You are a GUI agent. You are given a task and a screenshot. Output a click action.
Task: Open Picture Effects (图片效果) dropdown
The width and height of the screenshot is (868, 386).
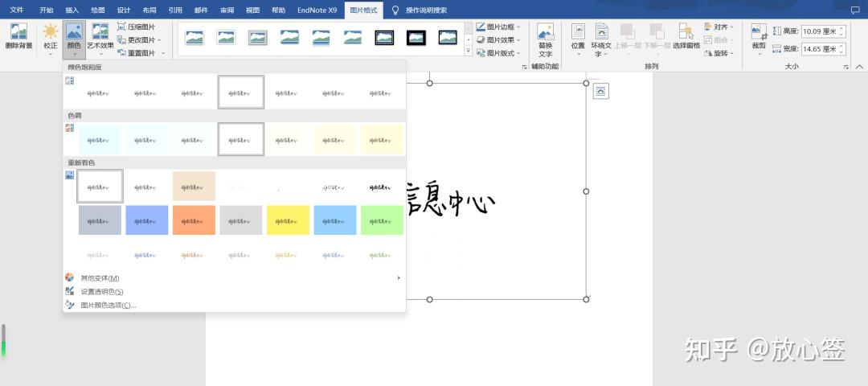pyautogui.click(x=498, y=40)
